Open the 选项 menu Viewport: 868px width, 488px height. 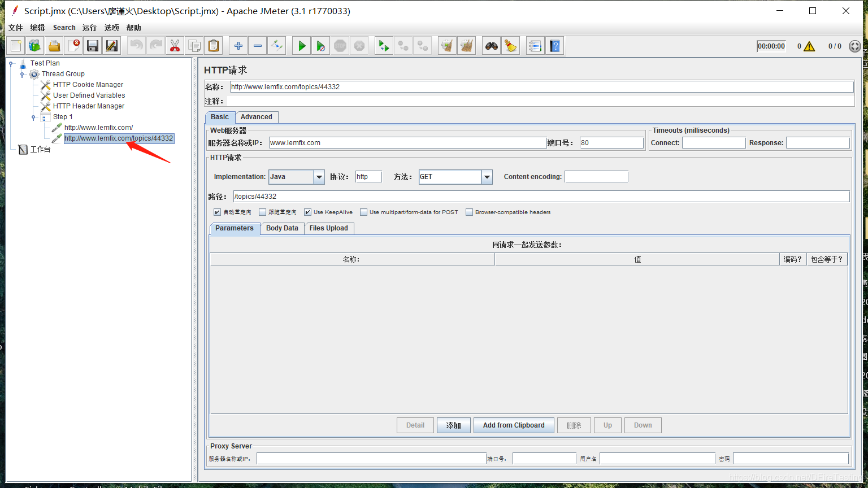click(x=112, y=28)
